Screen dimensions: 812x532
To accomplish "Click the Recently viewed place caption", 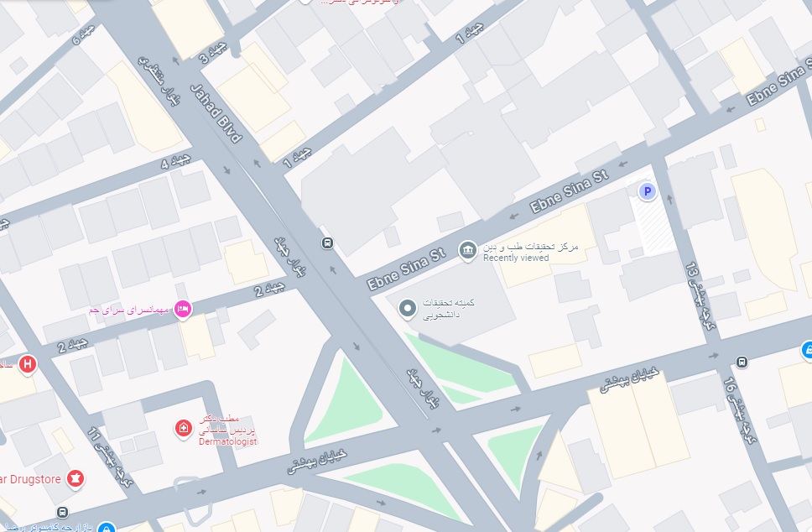I will 516,258.
